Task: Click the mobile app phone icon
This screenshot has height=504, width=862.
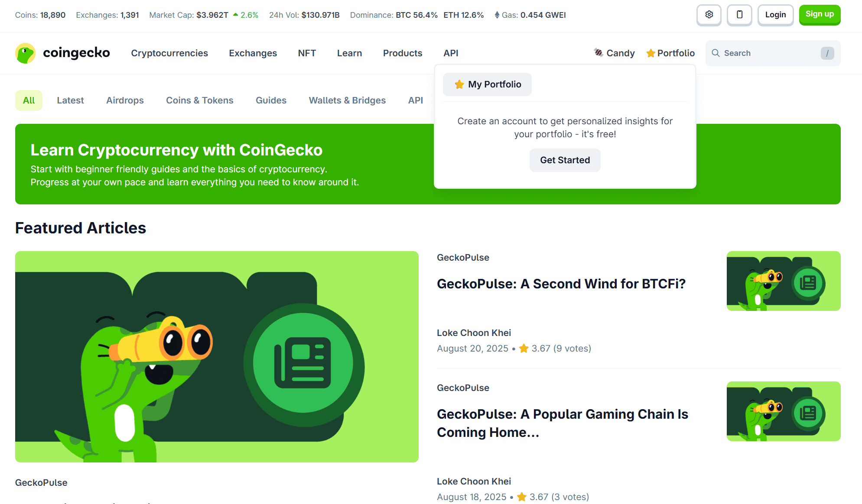Action: [739, 15]
